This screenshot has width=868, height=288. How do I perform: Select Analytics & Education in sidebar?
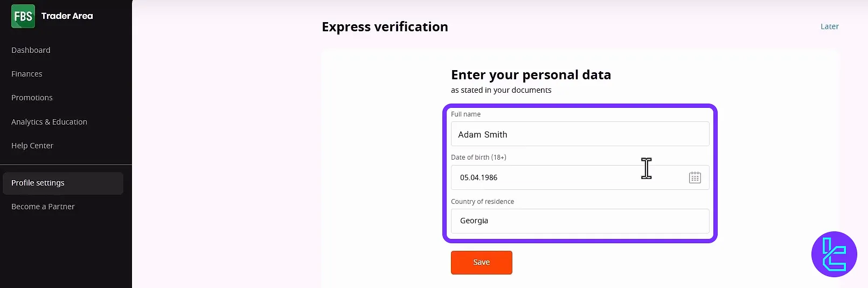tap(49, 122)
